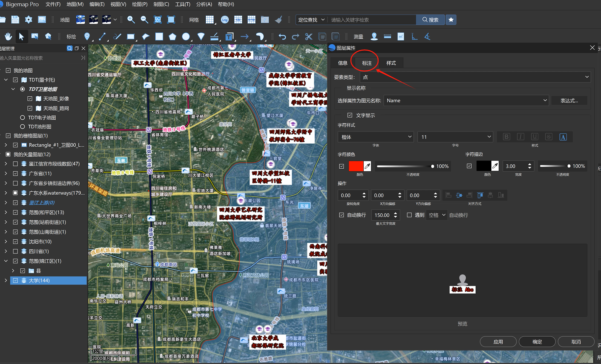The height and width of the screenshot is (364, 601).
Task: Select the text label T tool
Action: [229, 36]
